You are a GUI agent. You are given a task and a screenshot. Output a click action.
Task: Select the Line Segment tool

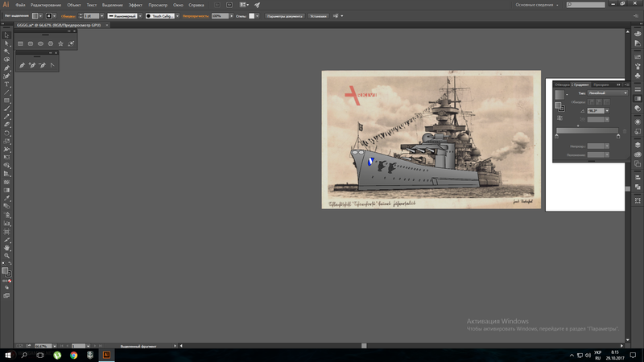(6, 93)
